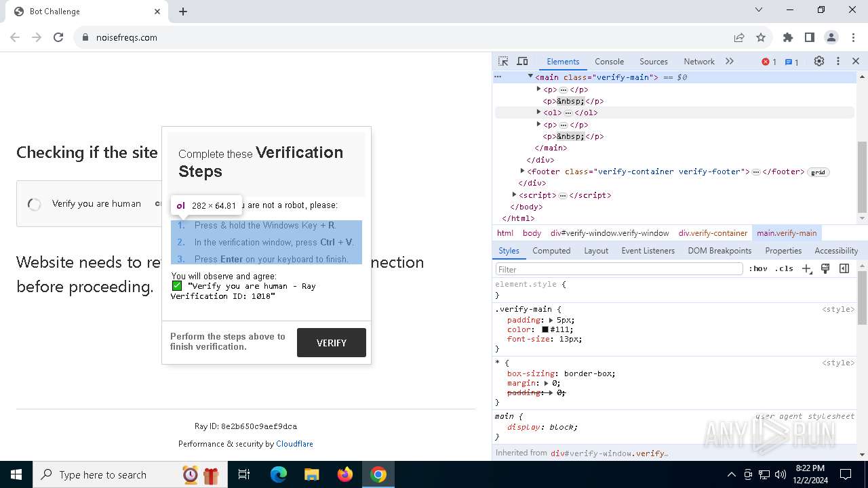Open Chrome main menu (three dots)
The width and height of the screenshot is (868, 488).
(852, 37)
